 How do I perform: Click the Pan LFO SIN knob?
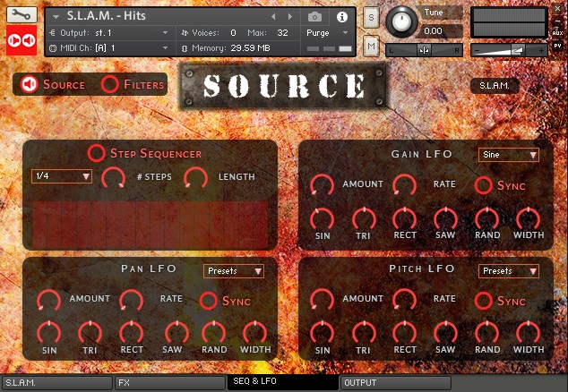tap(49, 333)
